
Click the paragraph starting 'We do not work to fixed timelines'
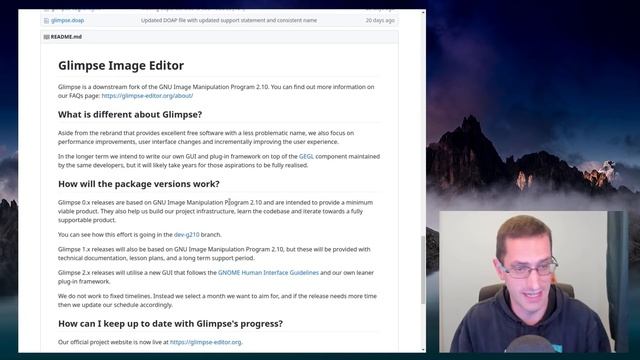(217, 300)
